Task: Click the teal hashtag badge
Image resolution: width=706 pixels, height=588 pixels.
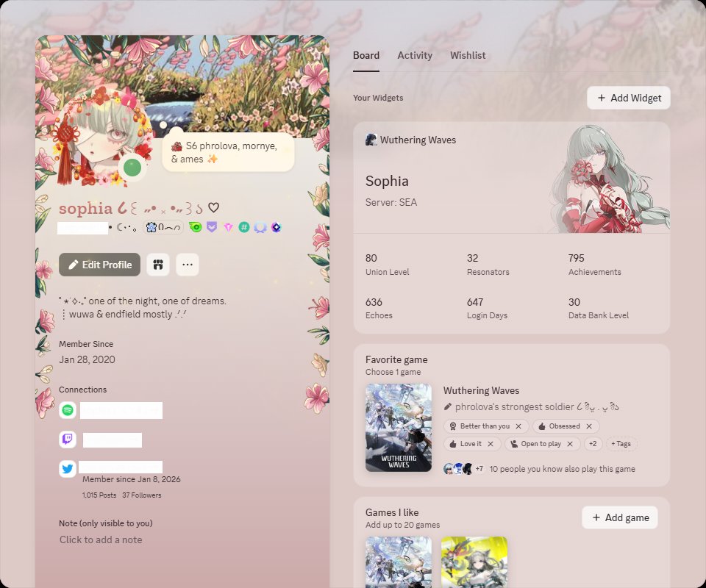Action: tap(244, 227)
